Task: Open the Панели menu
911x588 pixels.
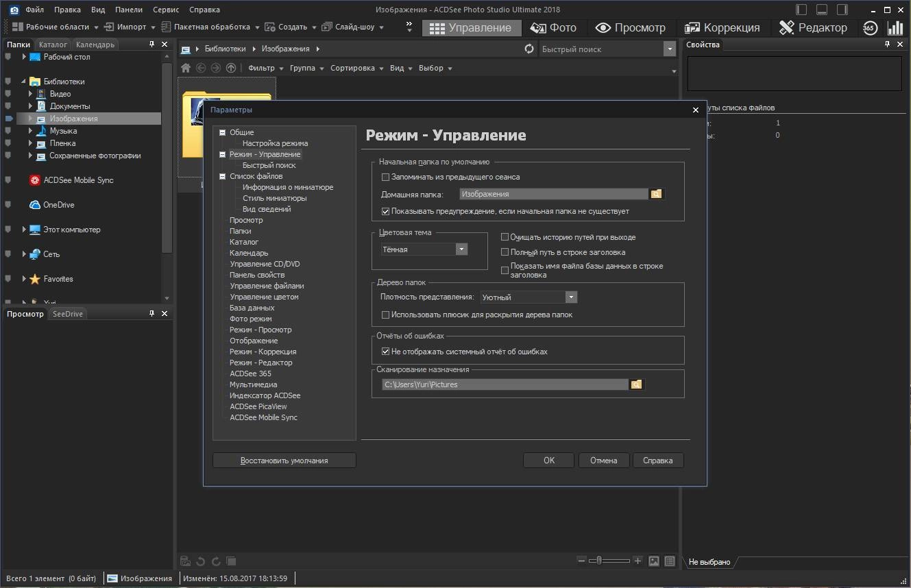Action: [x=129, y=10]
